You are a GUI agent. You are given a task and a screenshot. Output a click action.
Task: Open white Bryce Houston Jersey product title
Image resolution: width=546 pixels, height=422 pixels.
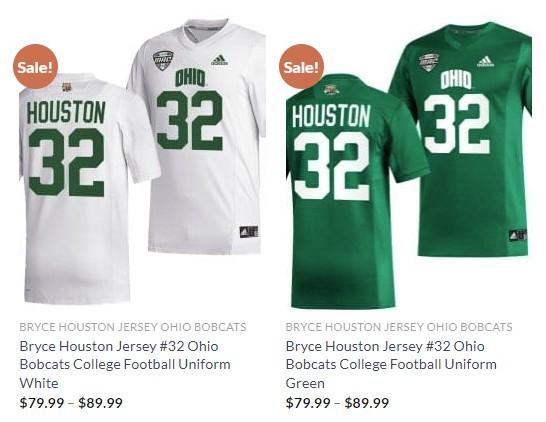point(125,365)
